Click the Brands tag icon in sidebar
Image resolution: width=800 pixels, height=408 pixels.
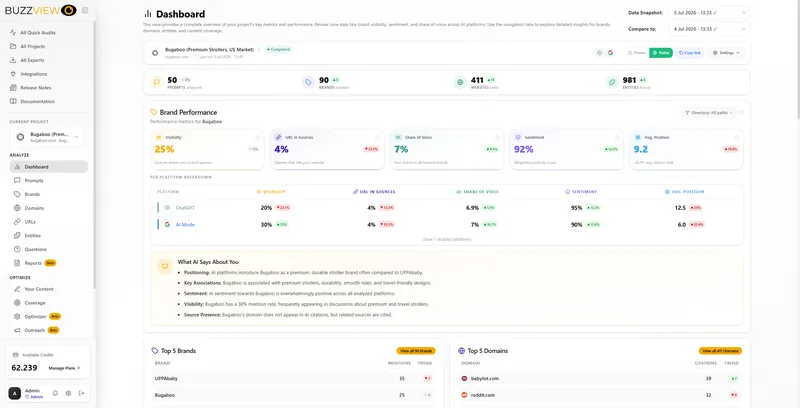point(17,194)
